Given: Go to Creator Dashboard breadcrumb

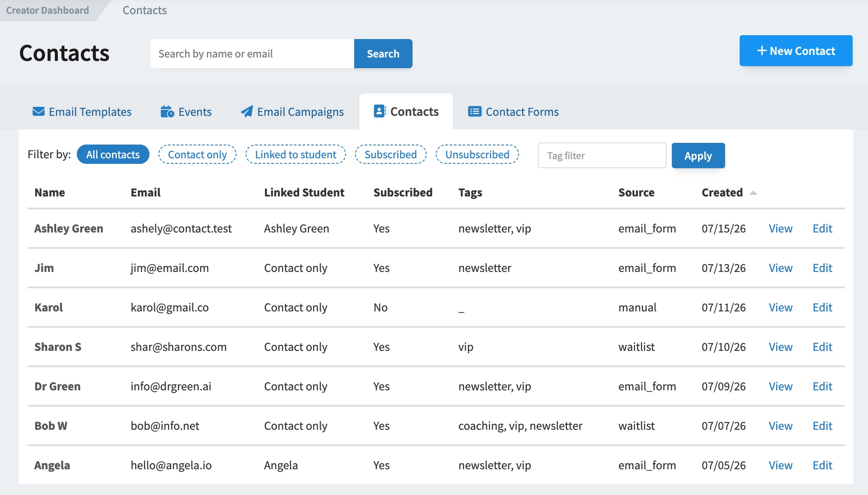Looking at the screenshot, I should (48, 10).
